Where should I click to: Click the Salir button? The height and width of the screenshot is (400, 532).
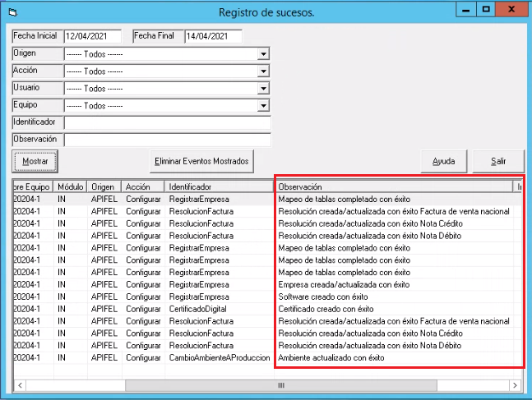click(x=497, y=161)
